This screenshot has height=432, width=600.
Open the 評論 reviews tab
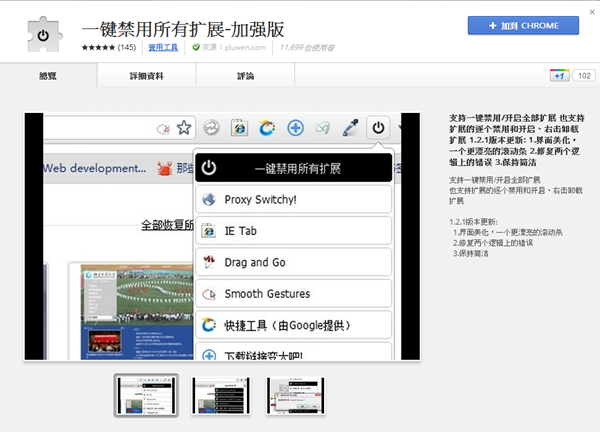pos(245,75)
